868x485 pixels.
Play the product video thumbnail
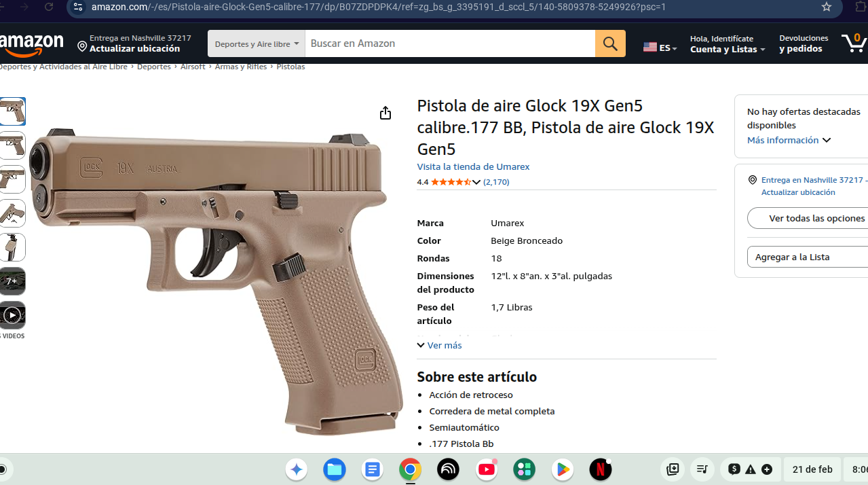coord(12,315)
